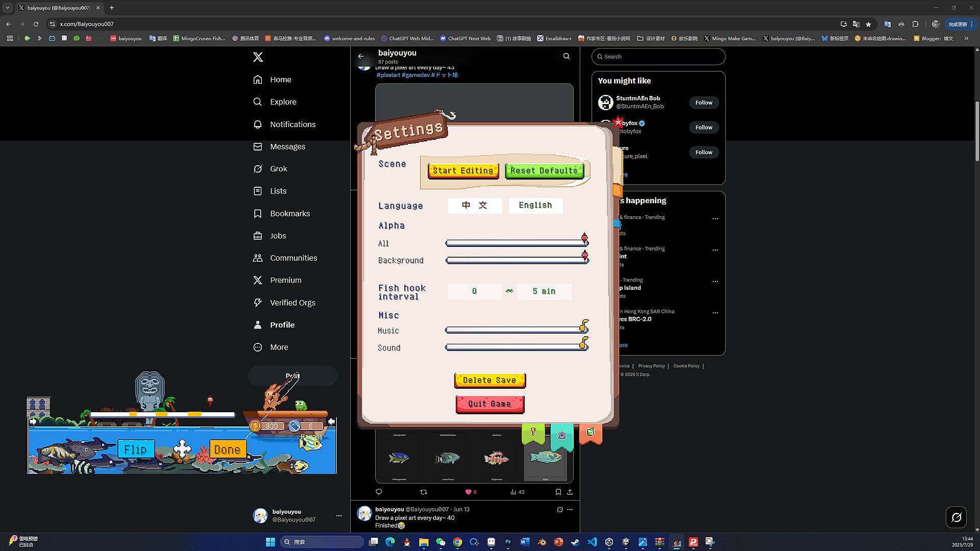Expand the More menu in X sidebar

[279, 347]
